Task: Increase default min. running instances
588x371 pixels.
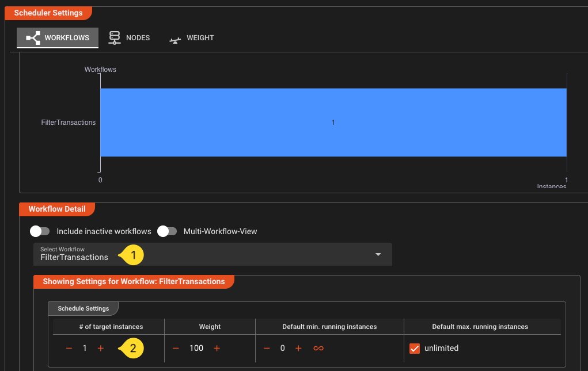Action: click(298, 349)
